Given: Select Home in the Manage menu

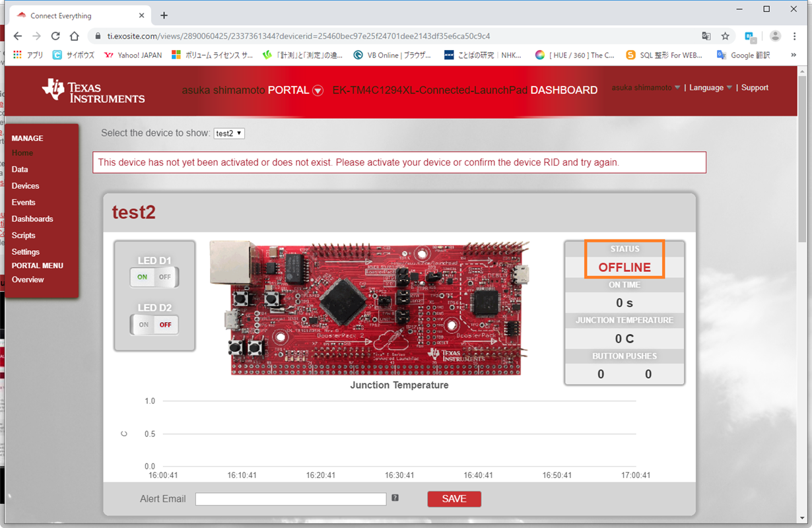Looking at the screenshot, I should point(22,153).
